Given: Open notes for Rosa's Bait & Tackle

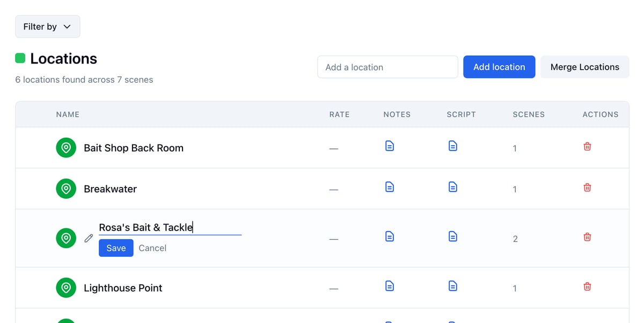Looking at the screenshot, I should [x=390, y=236].
